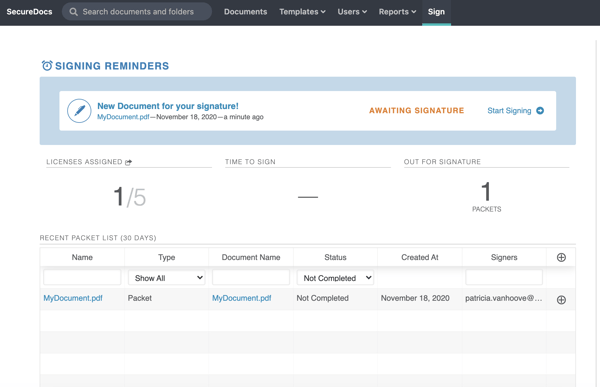Screen dimensions: 600x387
Task: Open the Status Not Completed dropdown
Action: [335, 278]
